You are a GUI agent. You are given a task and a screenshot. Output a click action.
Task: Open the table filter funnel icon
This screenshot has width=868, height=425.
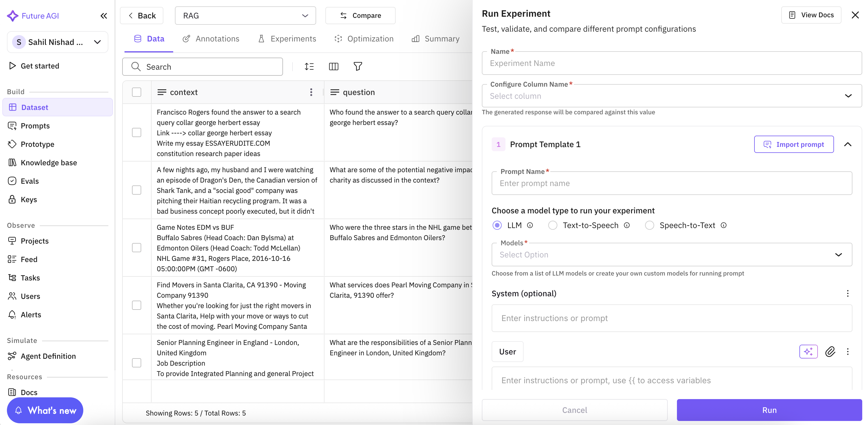point(358,66)
